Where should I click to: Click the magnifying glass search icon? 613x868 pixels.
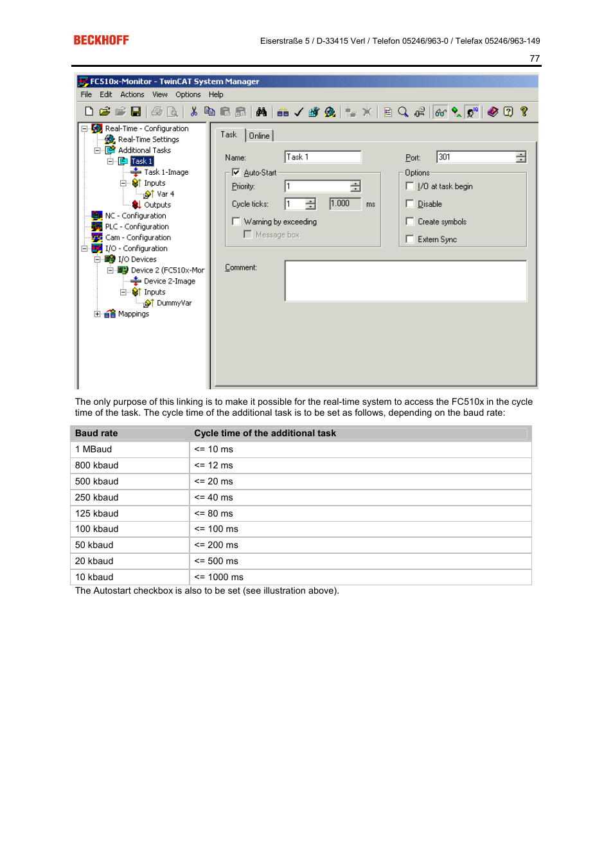[x=403, y=112]
